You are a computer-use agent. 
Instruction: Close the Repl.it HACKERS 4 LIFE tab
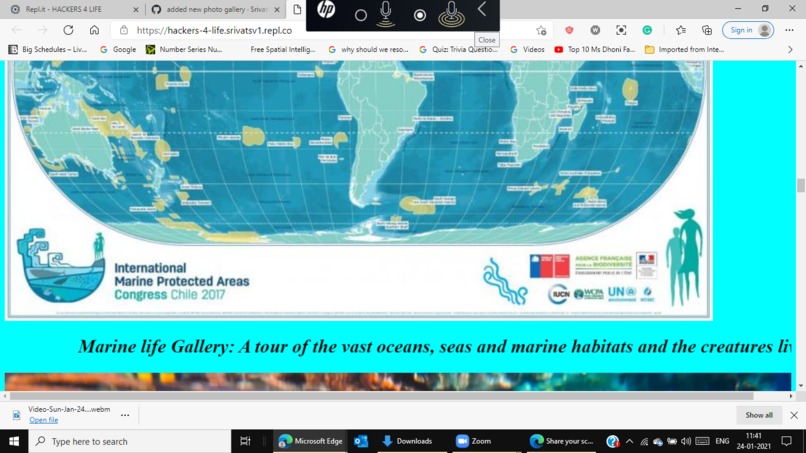[x=135, y=9]
